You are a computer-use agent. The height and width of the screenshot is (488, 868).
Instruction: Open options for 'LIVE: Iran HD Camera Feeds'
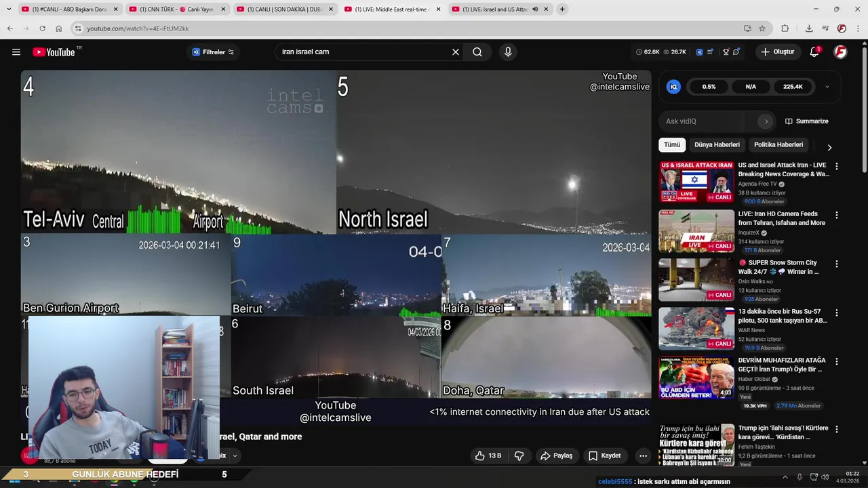click(836, 215)
